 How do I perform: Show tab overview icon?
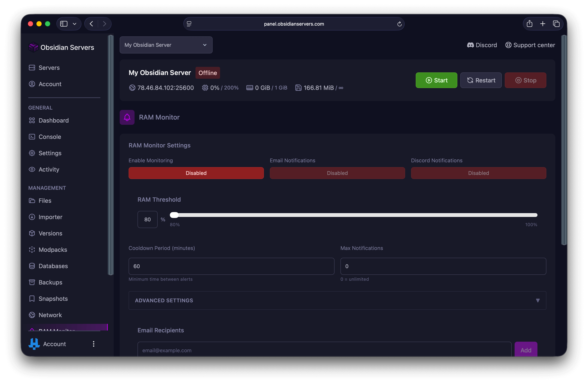[x=556, y=24]
